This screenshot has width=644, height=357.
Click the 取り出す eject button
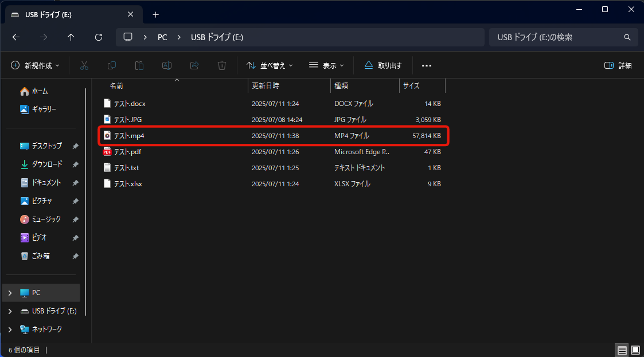[383, 66]
